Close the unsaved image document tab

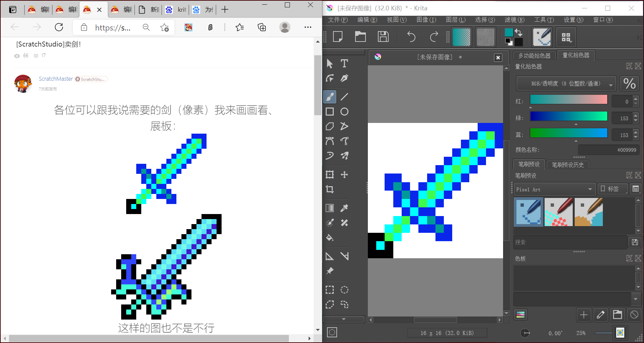point(498,58)
